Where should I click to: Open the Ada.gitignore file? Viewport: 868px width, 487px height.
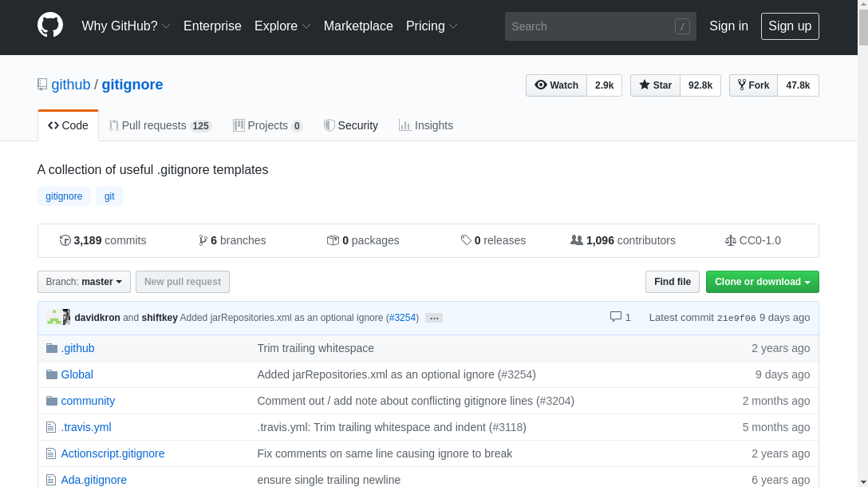coord(94,480)
